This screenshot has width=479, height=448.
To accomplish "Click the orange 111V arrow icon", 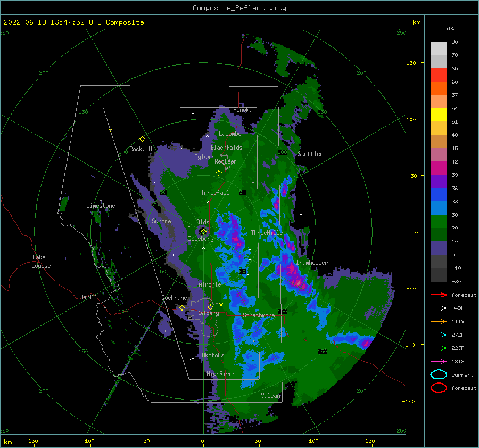I will coord(439,321).
